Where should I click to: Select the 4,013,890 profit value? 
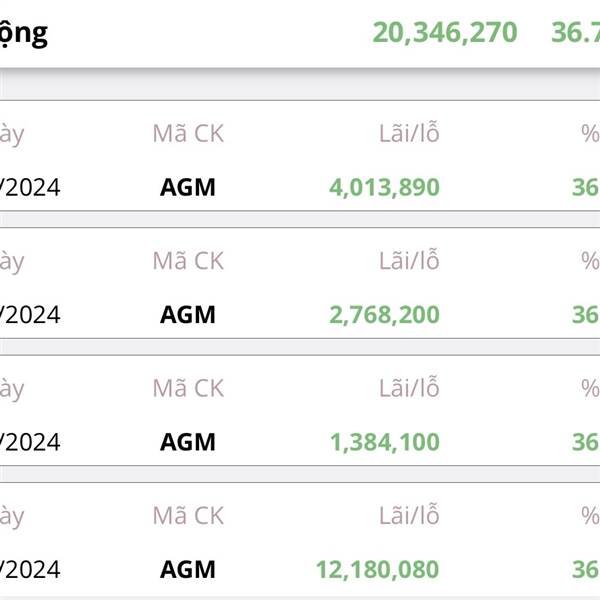click(x=384, y=188)
